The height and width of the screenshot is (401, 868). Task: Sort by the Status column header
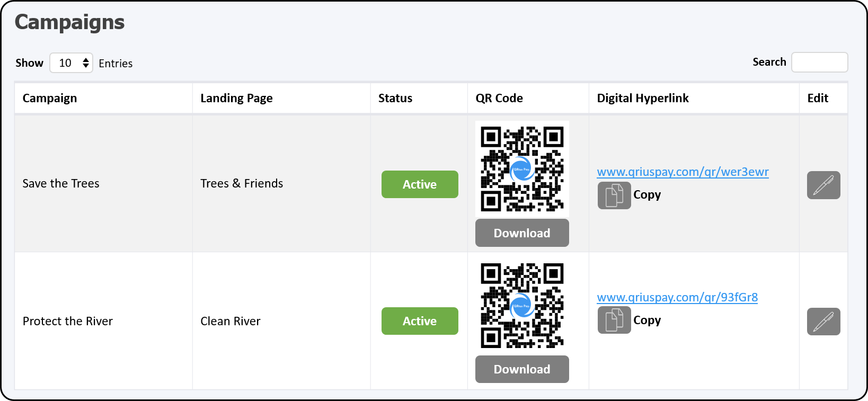(395, 98)
